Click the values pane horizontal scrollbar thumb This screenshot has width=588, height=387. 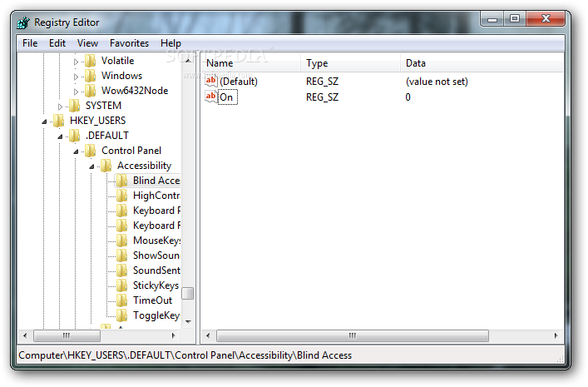[x=353, y=335]
